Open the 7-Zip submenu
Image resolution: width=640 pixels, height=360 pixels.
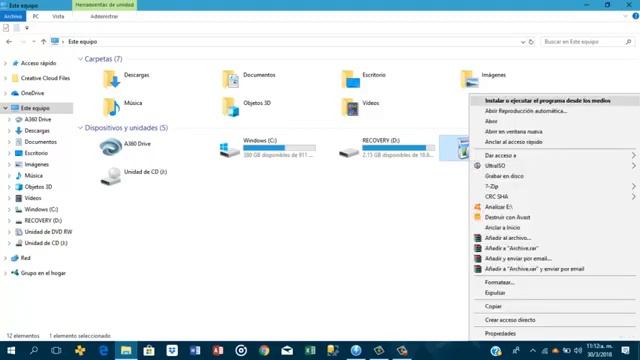pos(554,186)
